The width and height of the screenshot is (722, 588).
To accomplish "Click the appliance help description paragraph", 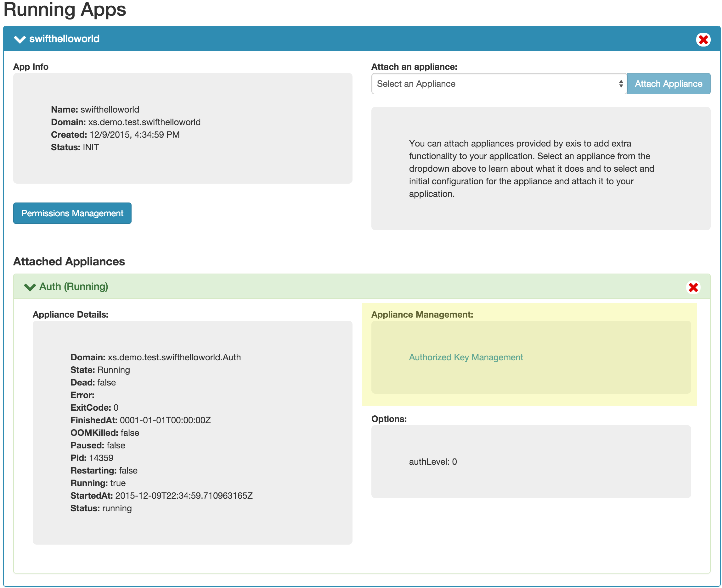I will click(531, 168).
